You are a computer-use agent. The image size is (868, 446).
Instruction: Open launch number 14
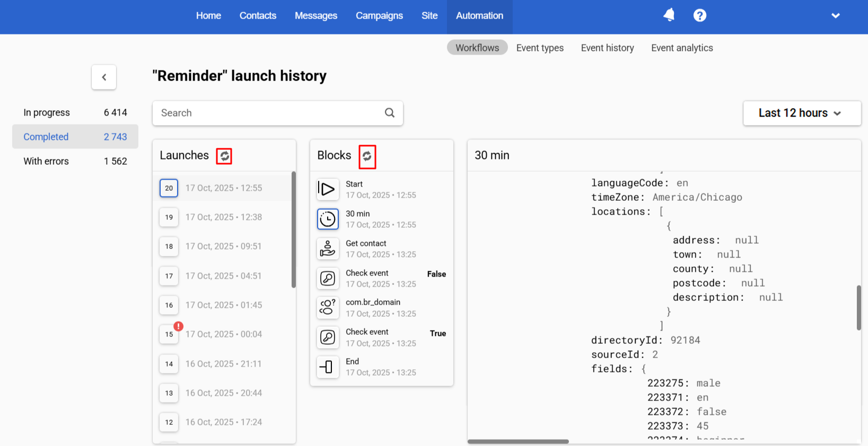pos(169,364)
